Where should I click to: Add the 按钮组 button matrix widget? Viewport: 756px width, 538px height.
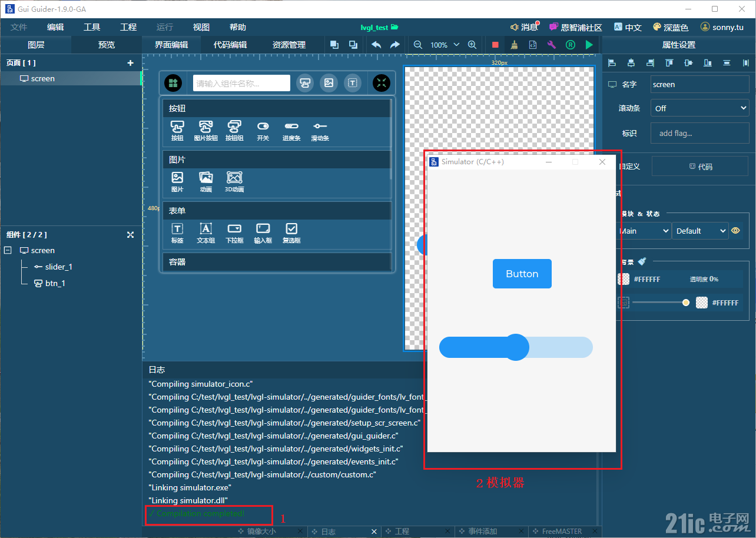click(x=234, y=131)
